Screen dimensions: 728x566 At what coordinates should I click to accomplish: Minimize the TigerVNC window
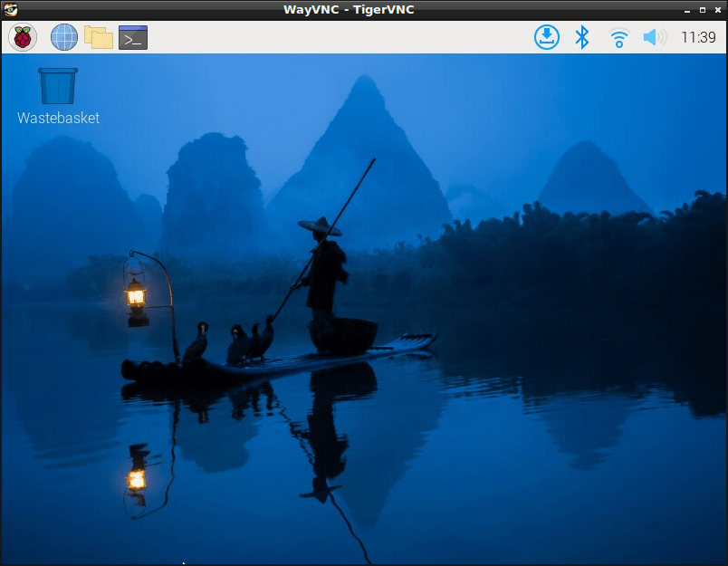pyautogui.click(x=687, y=10)
